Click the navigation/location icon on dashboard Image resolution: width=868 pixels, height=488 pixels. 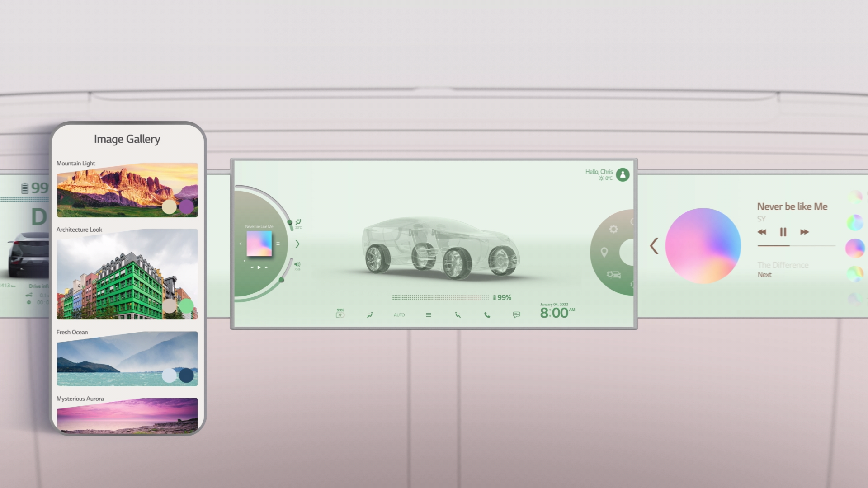pyautogui.click(x=604, y=252)
